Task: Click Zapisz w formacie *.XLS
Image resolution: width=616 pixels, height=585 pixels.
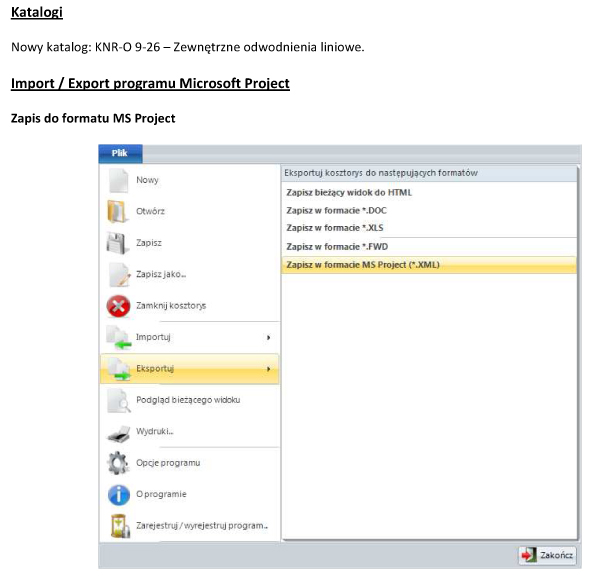Action: [x=429, y=228]
